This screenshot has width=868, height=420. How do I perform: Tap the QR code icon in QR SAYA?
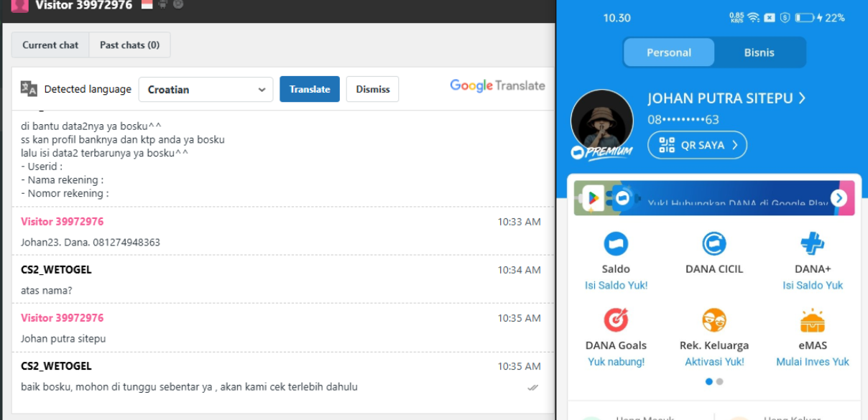click(x=667, y=145)
